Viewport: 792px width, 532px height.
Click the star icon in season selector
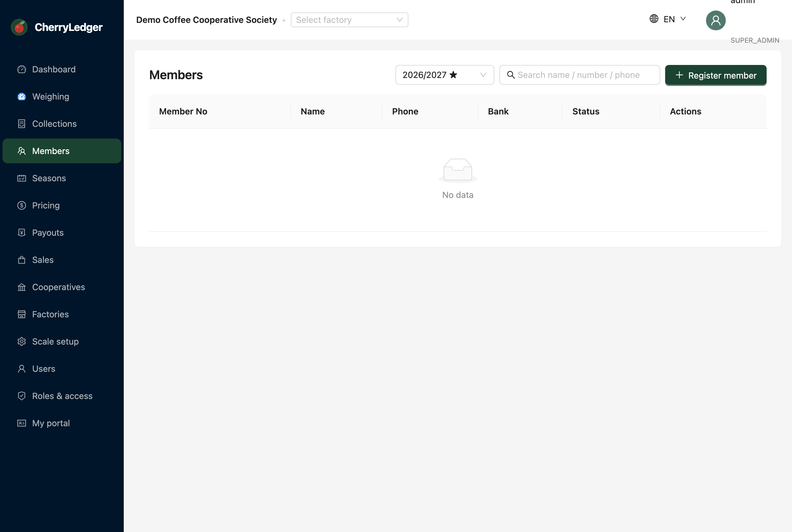[x=453, y=75]
